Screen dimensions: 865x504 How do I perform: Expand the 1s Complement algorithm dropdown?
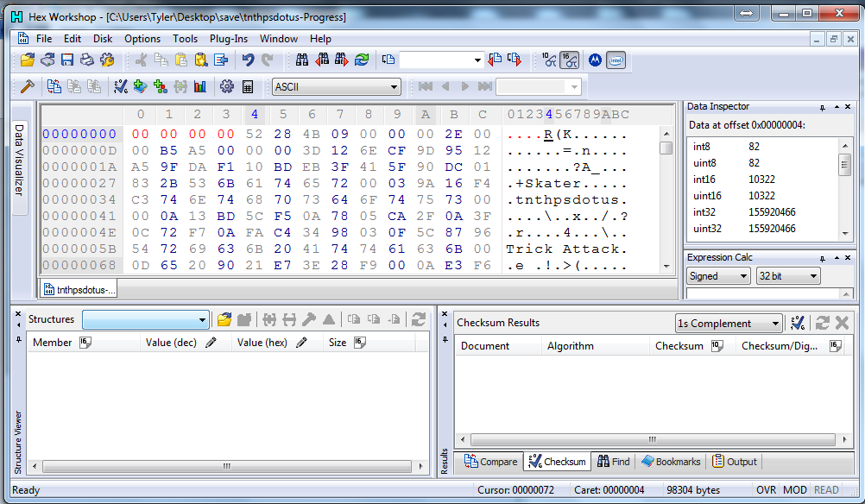[x=729, y=324]
